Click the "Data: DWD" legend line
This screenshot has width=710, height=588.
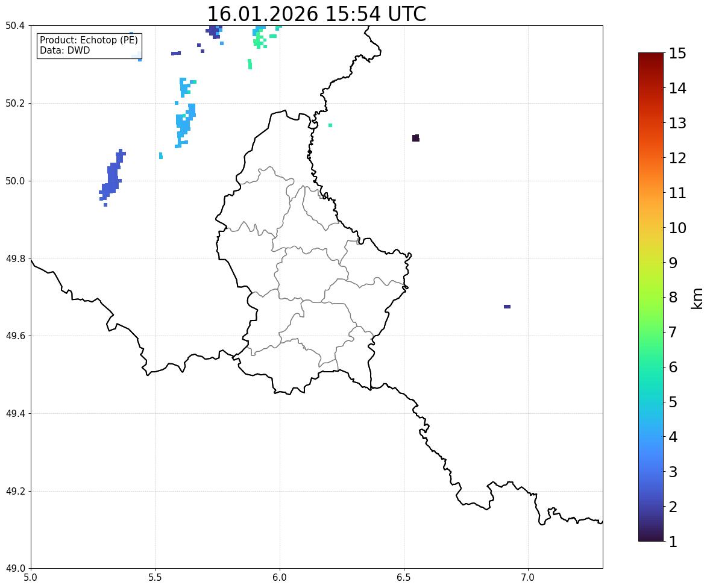64,50
